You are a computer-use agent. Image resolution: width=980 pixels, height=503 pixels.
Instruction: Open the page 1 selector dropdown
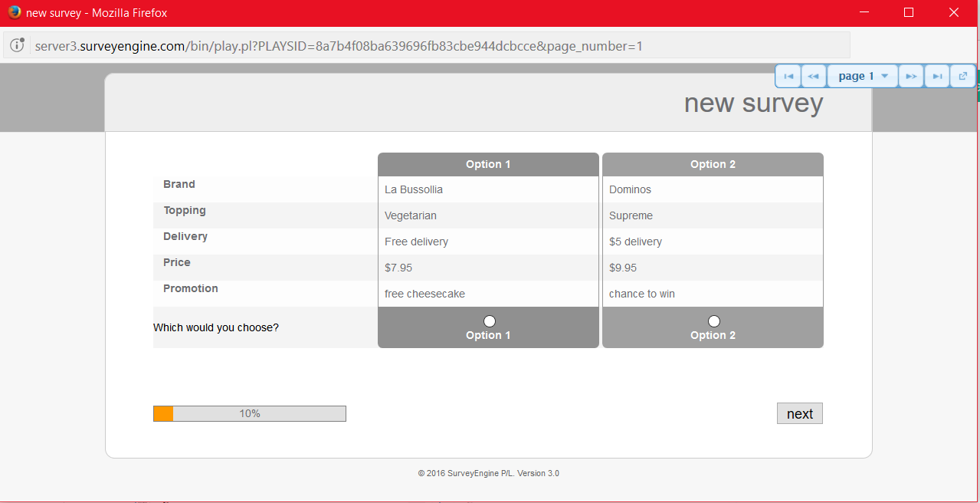[x=863, y=76]
